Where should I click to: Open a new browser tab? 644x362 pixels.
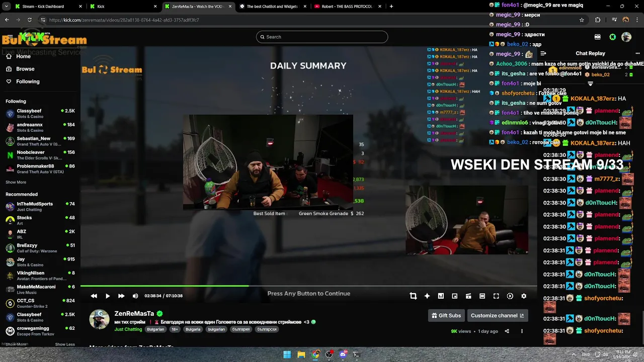pos(391,7)
